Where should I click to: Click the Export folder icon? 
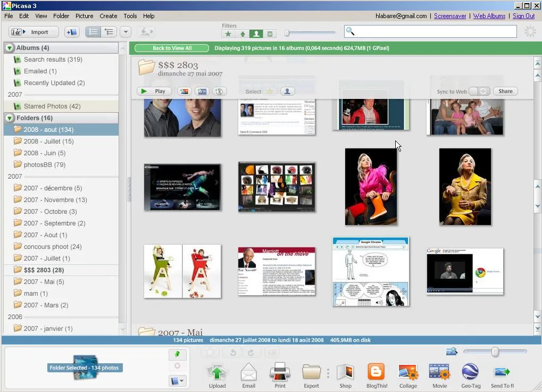pyautogui.click(x=312, y=376)
